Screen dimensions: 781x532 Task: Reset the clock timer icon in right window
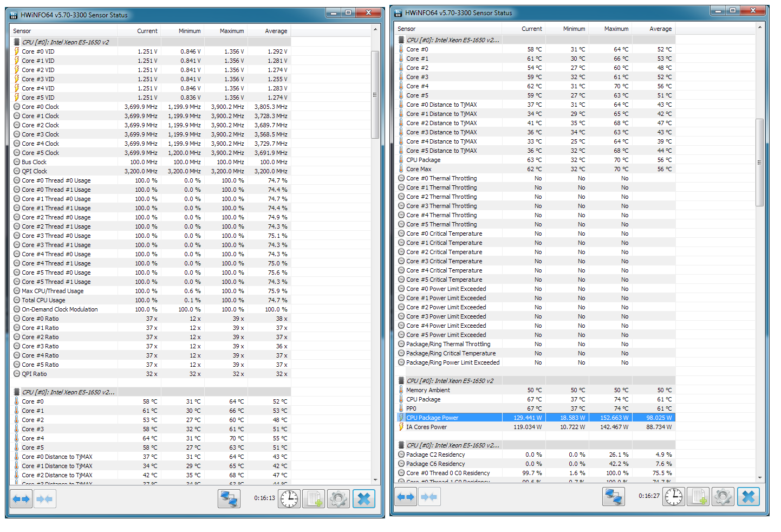click(674, 496)
